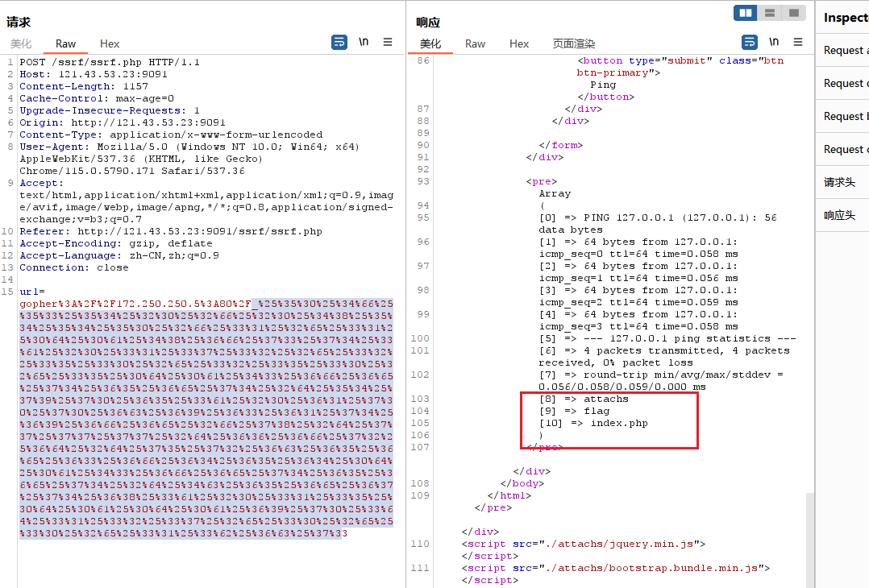
Task: Click the '[8] => attachs' response entry
Action: pos(584,400)
